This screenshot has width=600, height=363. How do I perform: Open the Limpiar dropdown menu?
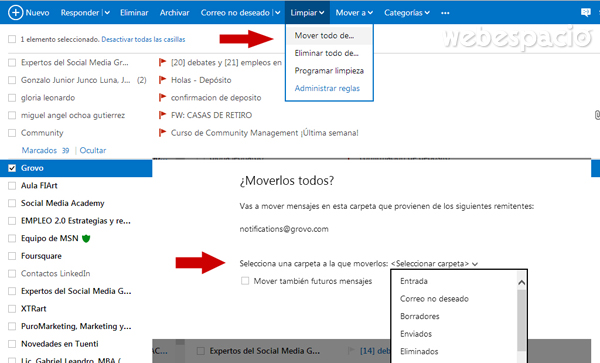307,13
